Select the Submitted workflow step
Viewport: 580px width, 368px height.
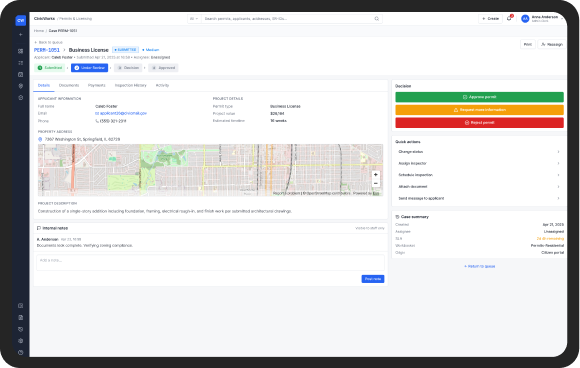pos(50,68)
